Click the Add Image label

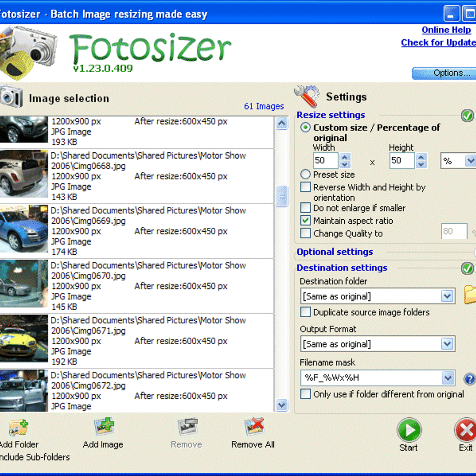(103, 445)
